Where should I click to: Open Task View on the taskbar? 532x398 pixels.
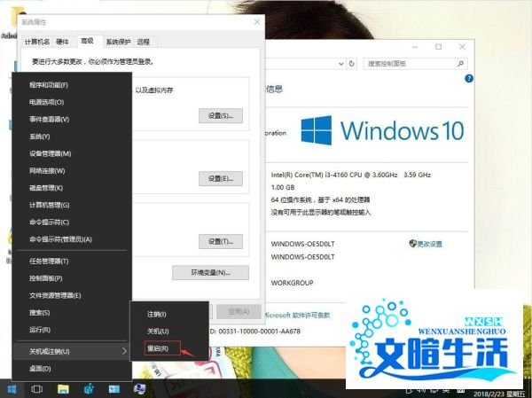[x=36, y=389]
